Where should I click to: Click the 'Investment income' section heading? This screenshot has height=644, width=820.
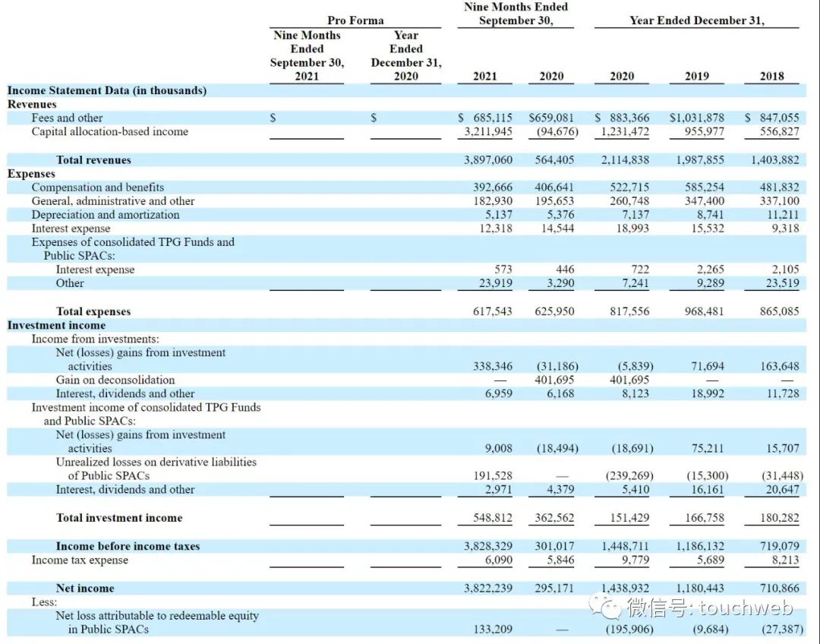pos(56,325)
